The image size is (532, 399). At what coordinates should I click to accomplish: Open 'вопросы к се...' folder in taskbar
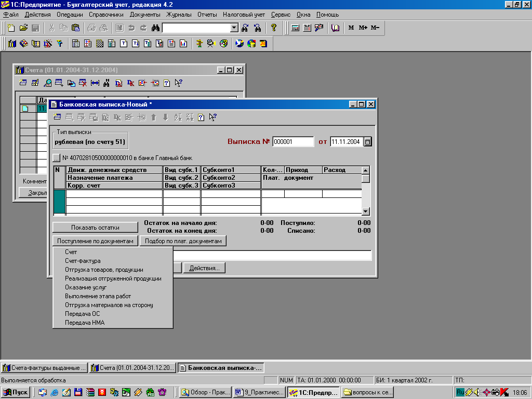point(368,393)
